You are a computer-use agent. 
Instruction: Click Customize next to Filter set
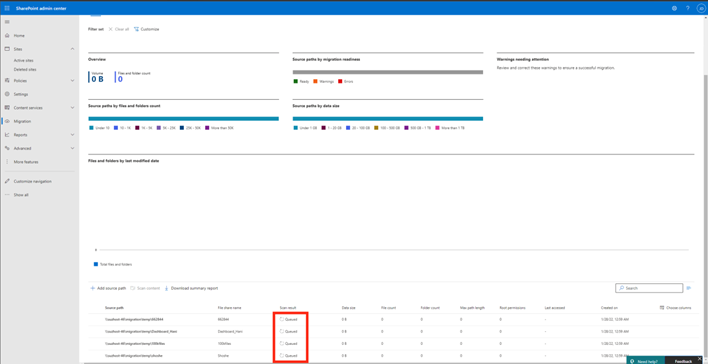pos(146,29)
